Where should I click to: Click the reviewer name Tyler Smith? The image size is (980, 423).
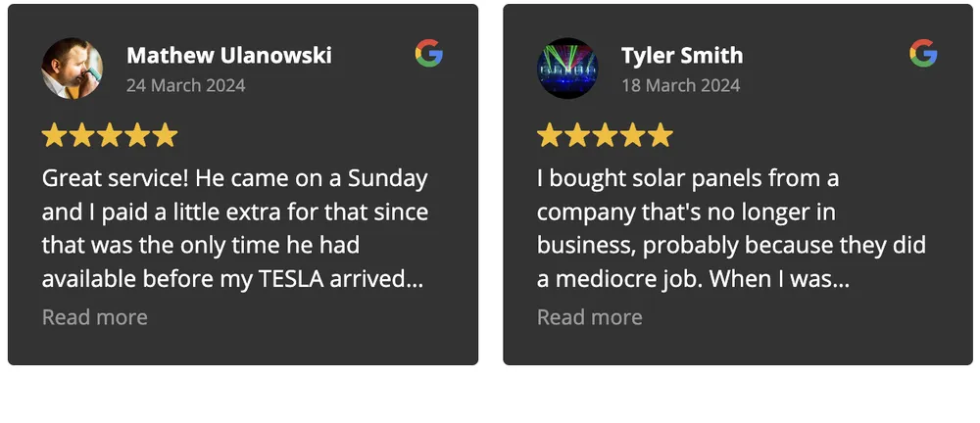682,55
